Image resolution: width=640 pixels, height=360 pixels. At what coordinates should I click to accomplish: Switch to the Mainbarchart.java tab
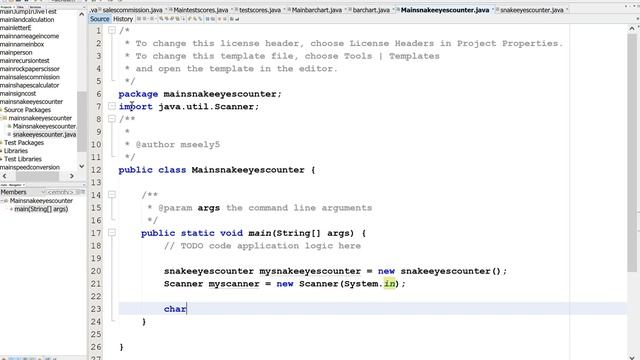coord(316,10)
